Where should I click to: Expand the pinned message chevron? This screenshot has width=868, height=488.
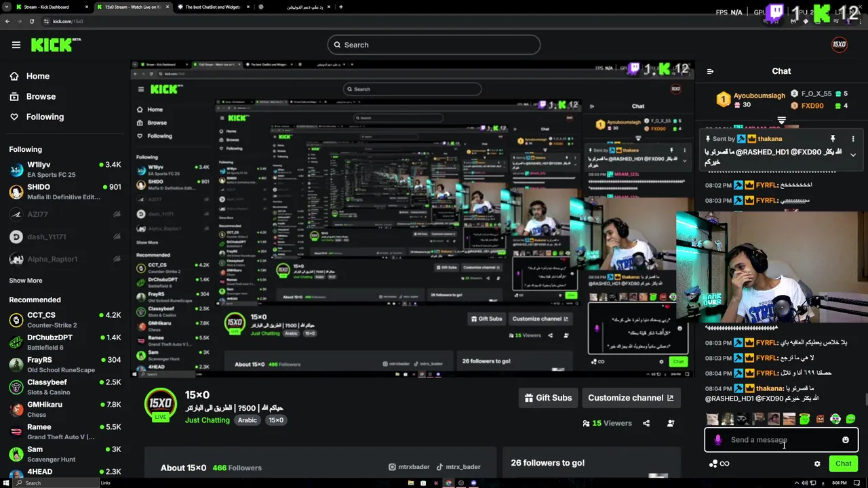[853, 155]
